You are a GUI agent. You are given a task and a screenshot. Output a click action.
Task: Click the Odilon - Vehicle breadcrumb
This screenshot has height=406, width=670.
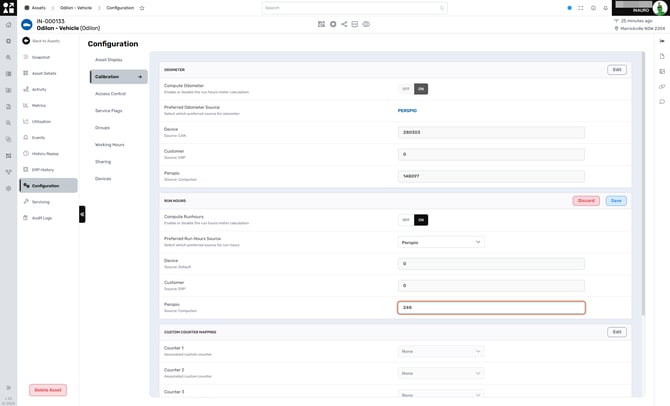76,8
